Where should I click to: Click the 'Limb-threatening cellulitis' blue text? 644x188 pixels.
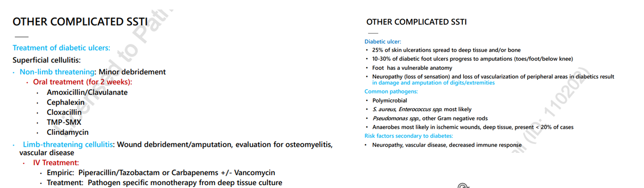pos(68,144)
